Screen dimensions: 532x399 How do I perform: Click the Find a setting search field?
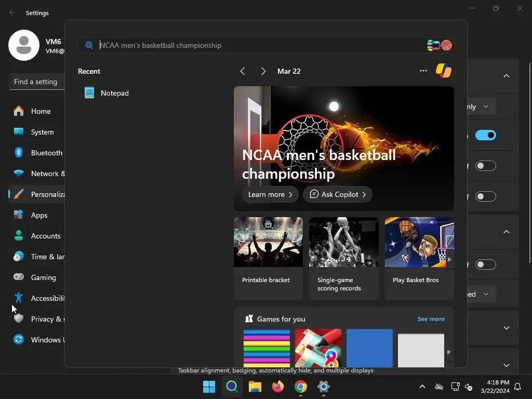click(x=37, y=82)
